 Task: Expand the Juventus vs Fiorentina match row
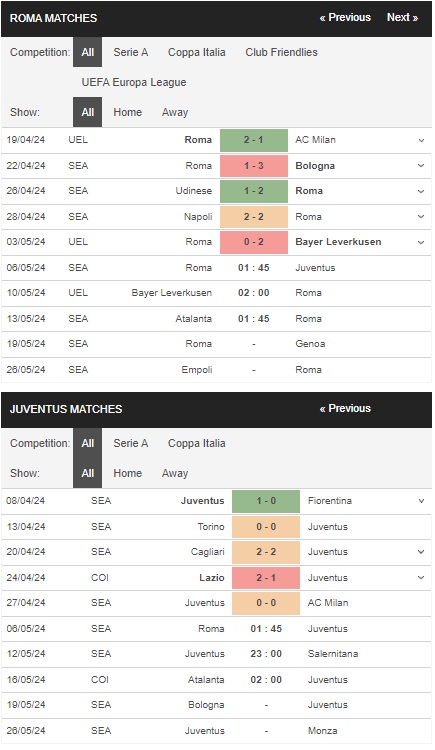click(x=421, y=501)
